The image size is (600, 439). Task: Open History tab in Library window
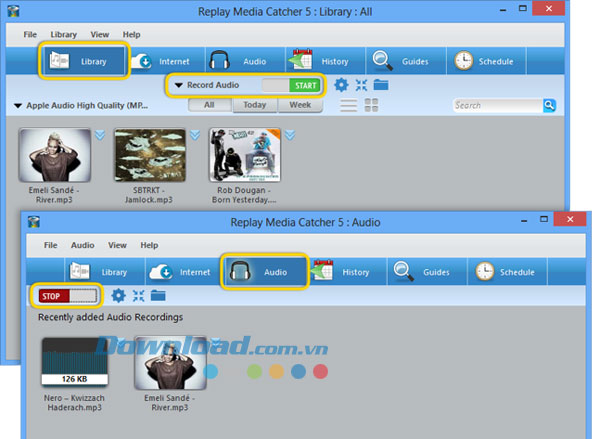325,61
